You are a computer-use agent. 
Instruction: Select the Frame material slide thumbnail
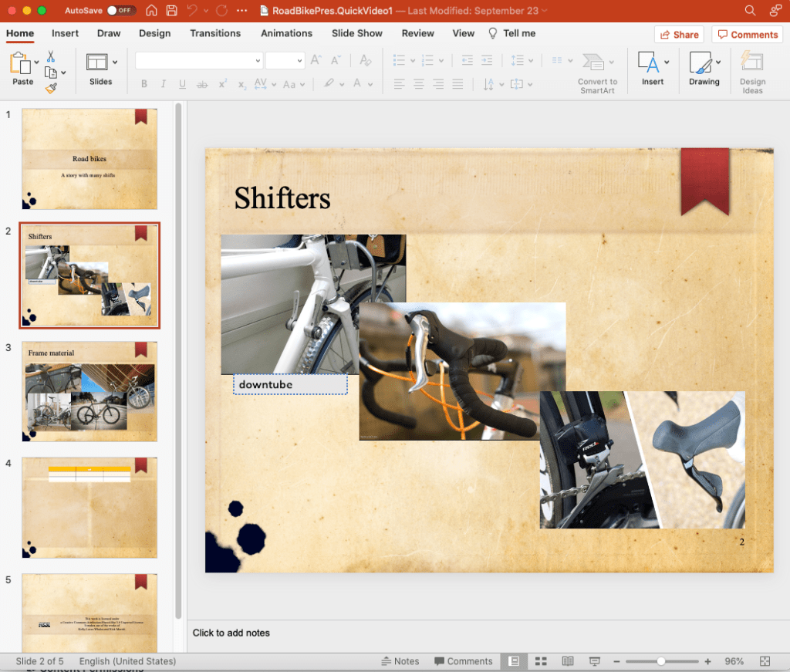[89, 391]
